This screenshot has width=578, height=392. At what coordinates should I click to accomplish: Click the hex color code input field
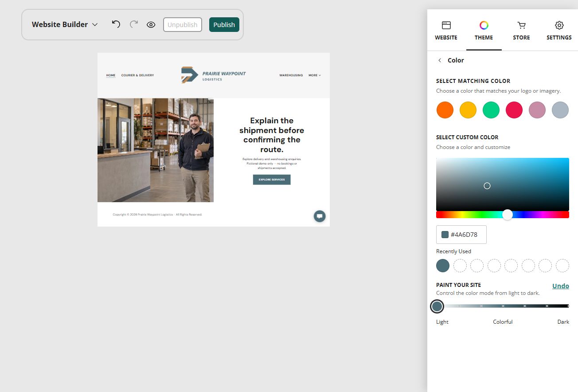point(461,235)
